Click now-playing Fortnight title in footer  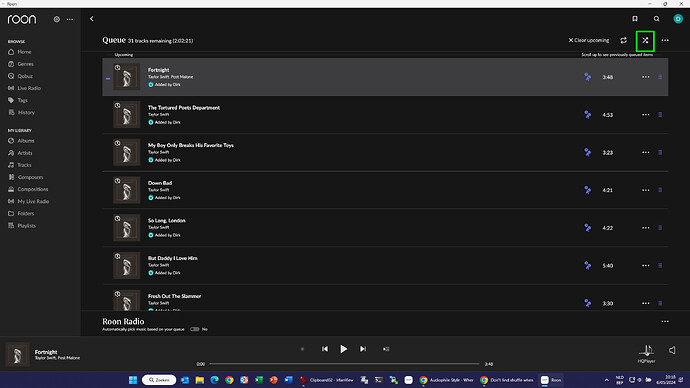point(46,352)
